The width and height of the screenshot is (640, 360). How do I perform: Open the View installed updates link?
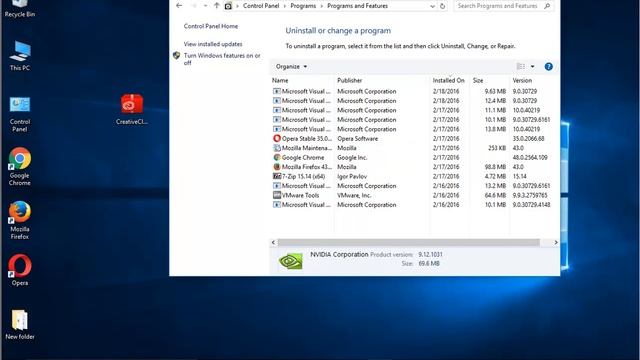click(213, 44)
